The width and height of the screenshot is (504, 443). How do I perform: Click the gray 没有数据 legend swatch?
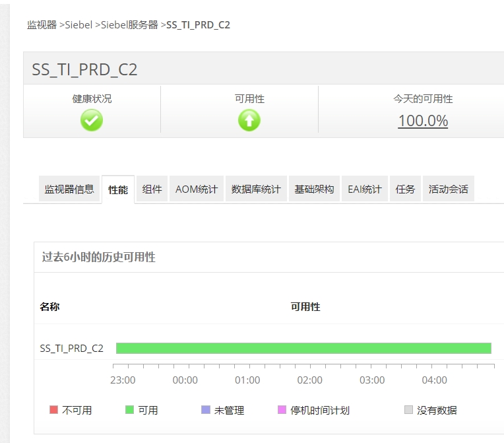coord(408,409)
